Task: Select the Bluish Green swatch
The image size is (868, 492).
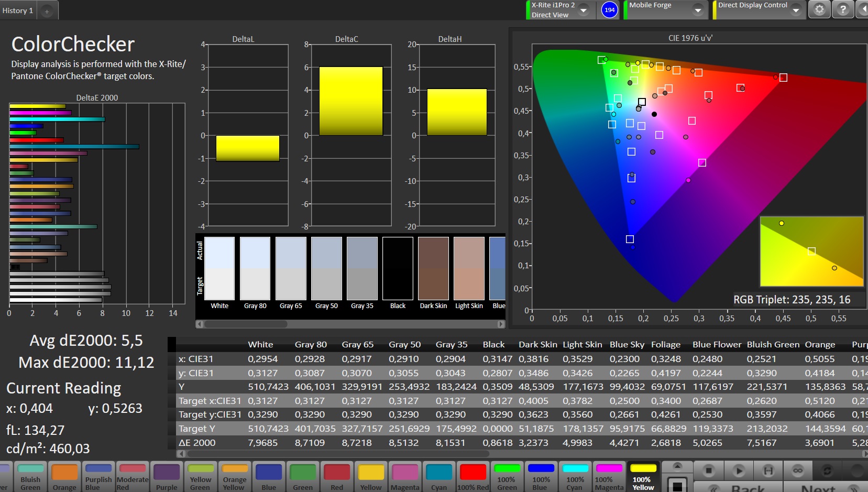Action: tap(30, 477)
